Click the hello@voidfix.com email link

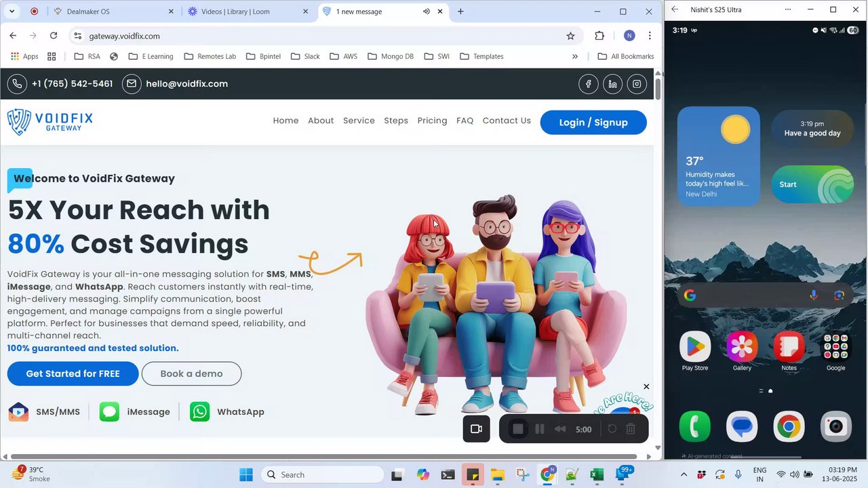(186, 84)
